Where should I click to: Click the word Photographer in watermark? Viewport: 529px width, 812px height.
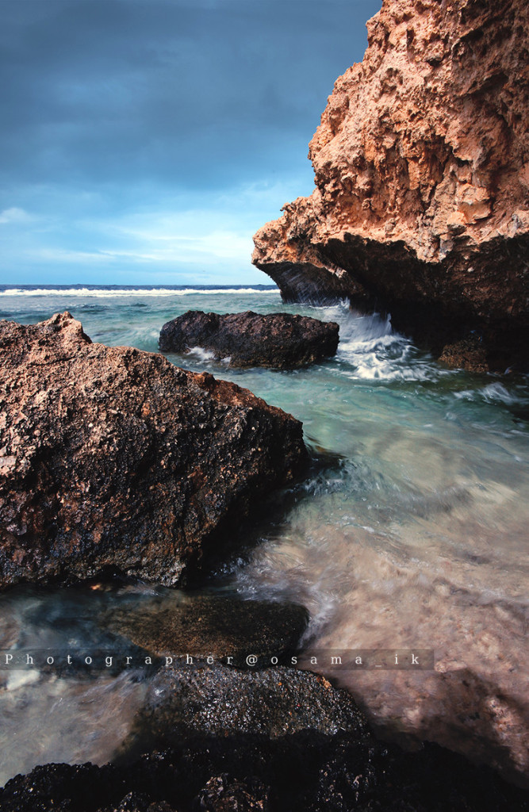click(x=119, y=660)
